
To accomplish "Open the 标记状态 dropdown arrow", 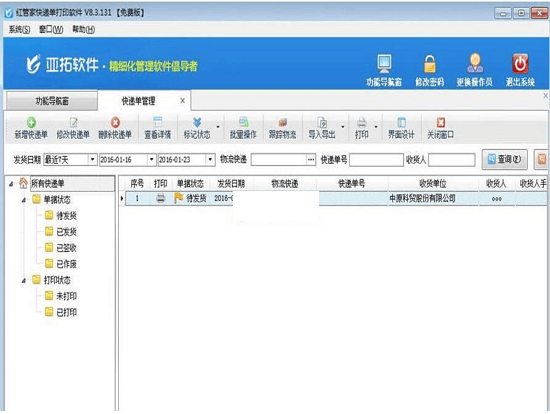I will [218, 127].
